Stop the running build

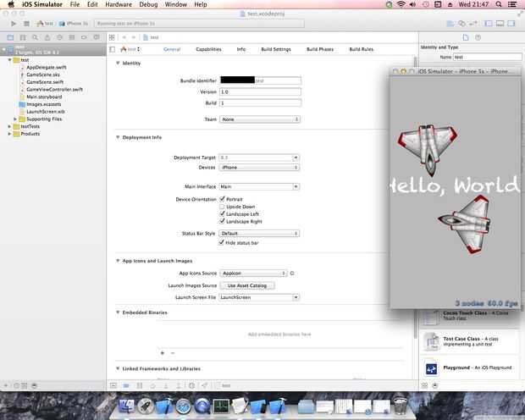click(x=26, y=24)
